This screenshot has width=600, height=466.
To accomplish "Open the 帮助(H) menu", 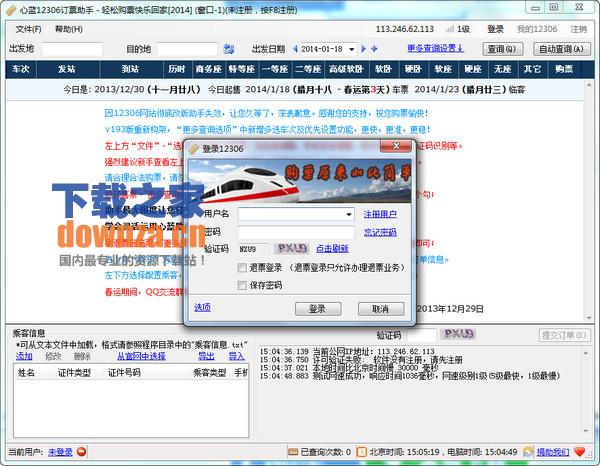I will (68, 29).
